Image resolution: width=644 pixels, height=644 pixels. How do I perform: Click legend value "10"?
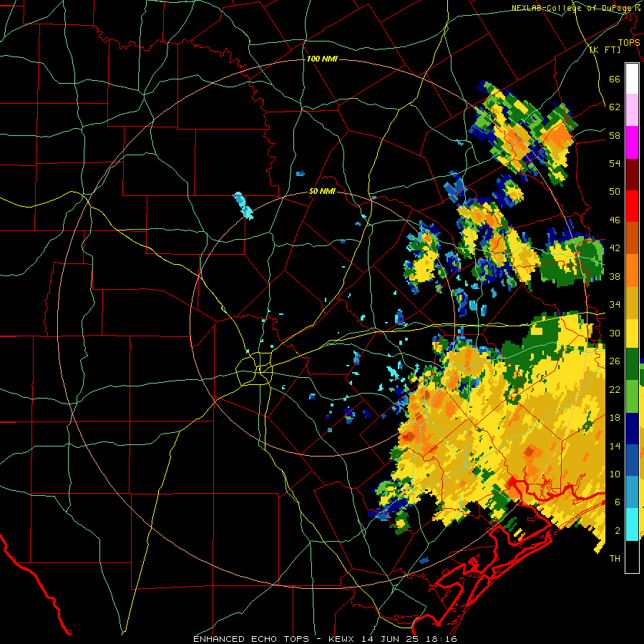(x=615, y=474)
